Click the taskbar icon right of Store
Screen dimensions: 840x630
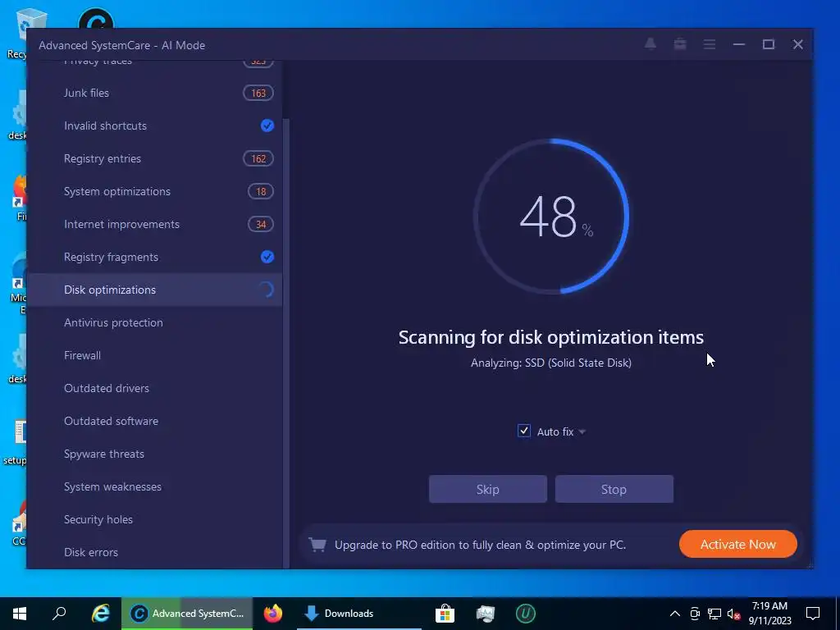click(486, 614)
